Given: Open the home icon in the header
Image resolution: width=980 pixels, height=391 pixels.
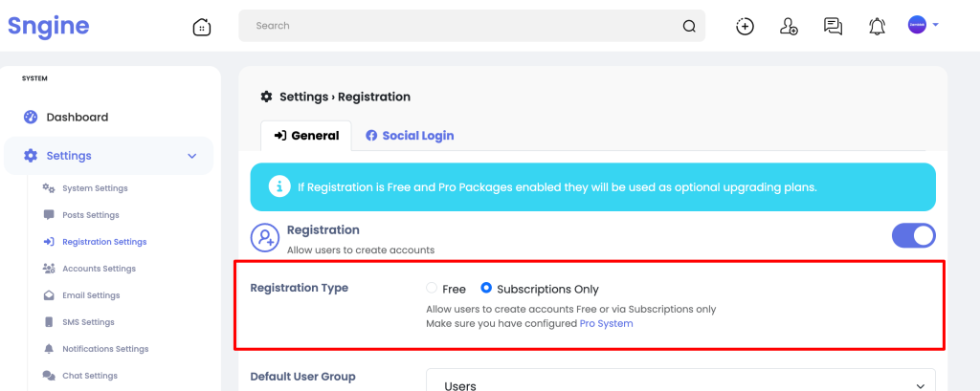Looking at the screenshot, I should coord(201,26).
